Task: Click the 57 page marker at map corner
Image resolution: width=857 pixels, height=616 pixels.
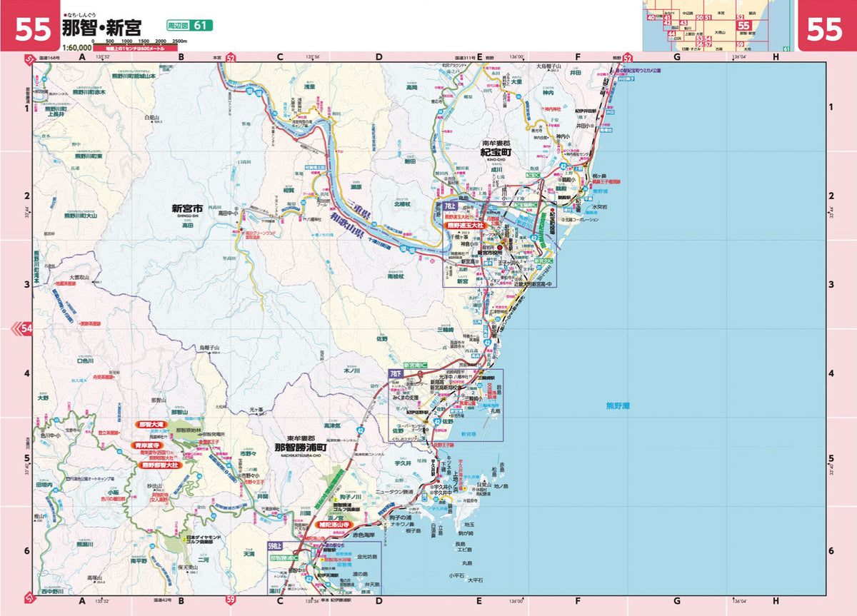Action: (29, 598)
